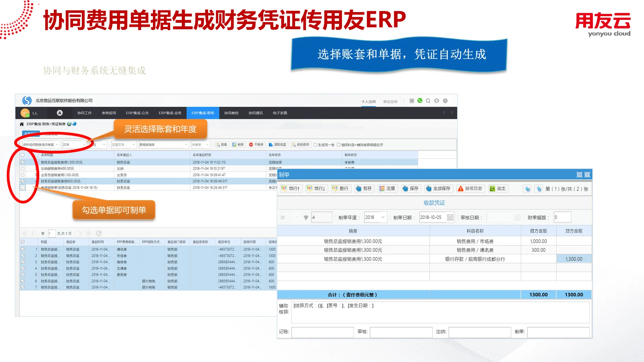
Task: Open the 异常日志 exception log
Action: click(470, 189)
